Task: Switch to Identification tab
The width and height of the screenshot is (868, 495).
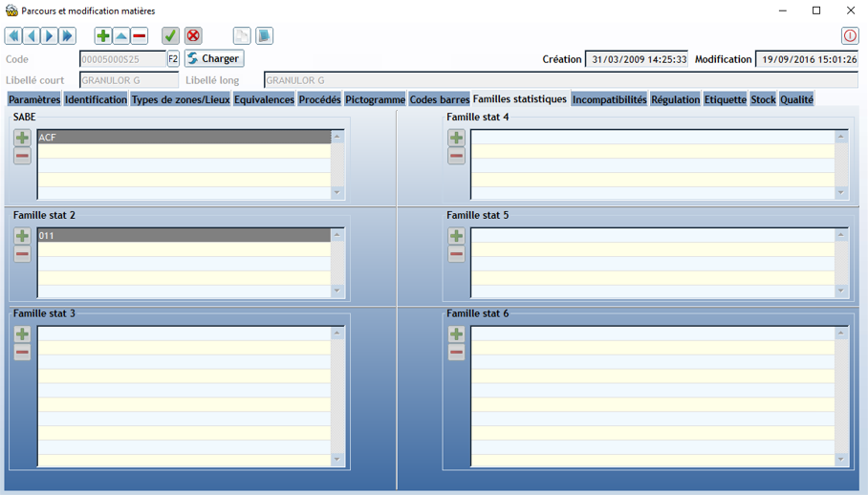Action: [96, 99]
